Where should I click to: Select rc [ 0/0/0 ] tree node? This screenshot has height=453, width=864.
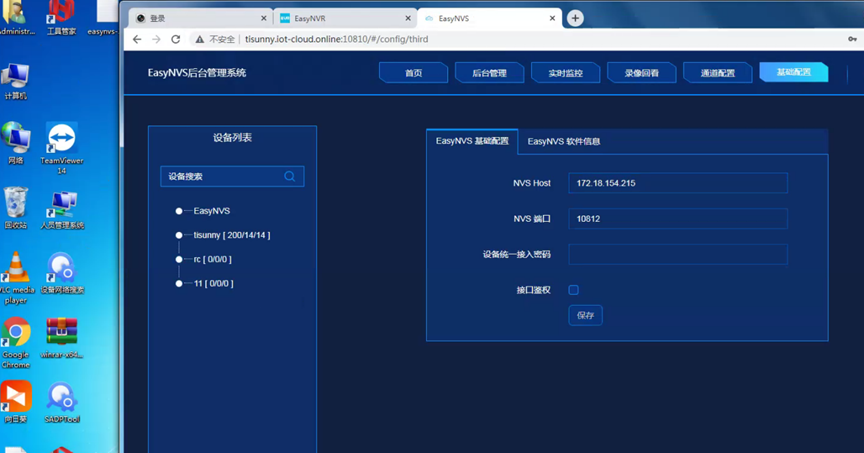coord(212,259)
